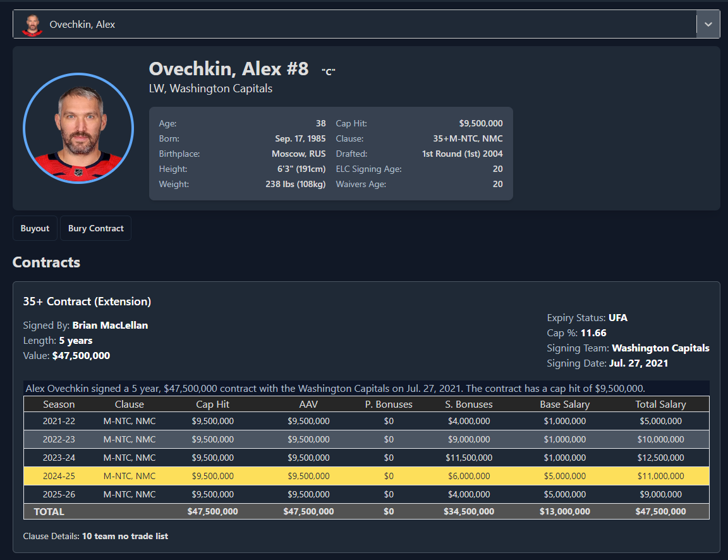Screen dimensions: 728x560
Task: Open the player selector dropdown arrow
Action: coord(708,24)
